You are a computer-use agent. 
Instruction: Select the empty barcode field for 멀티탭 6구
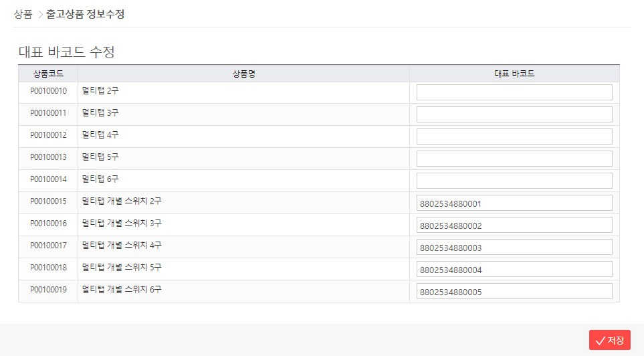point(514,181)
